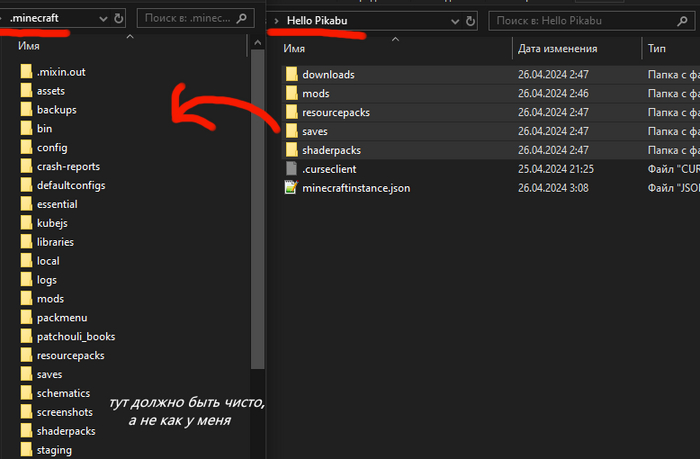Click the search field 'Поиск в: Hello Pikabu'

(x=592, y=21)
